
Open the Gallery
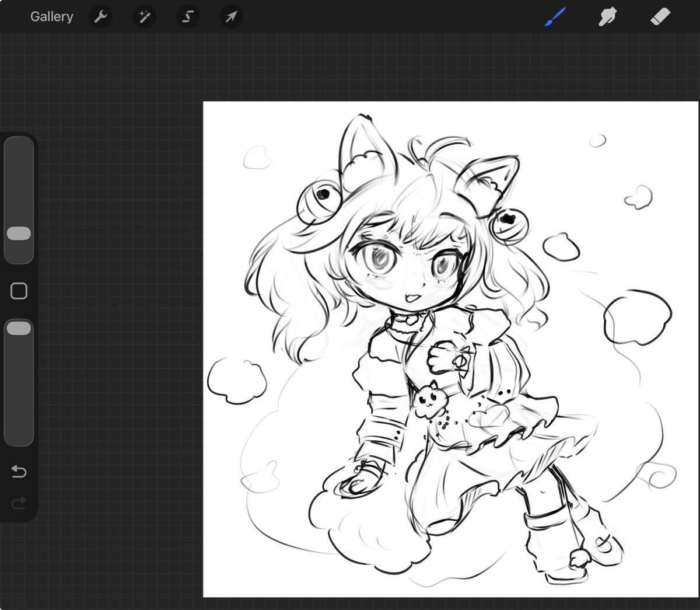51,16
